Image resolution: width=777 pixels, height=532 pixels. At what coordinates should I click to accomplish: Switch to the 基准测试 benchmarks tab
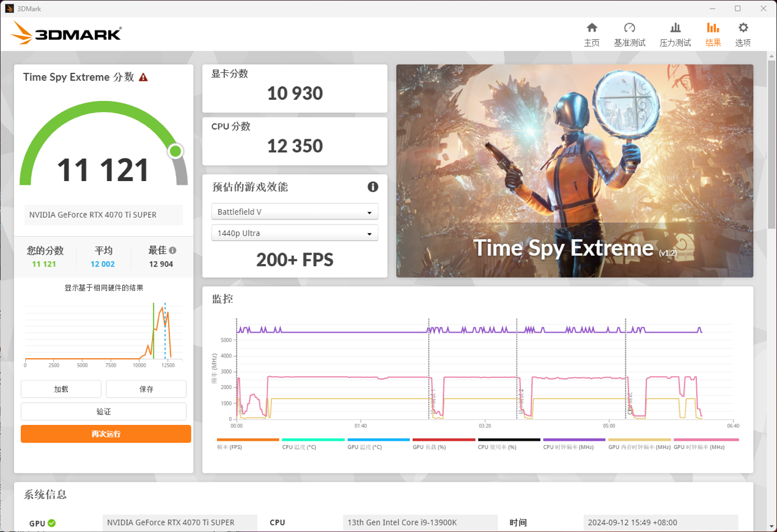coord(630,35)
